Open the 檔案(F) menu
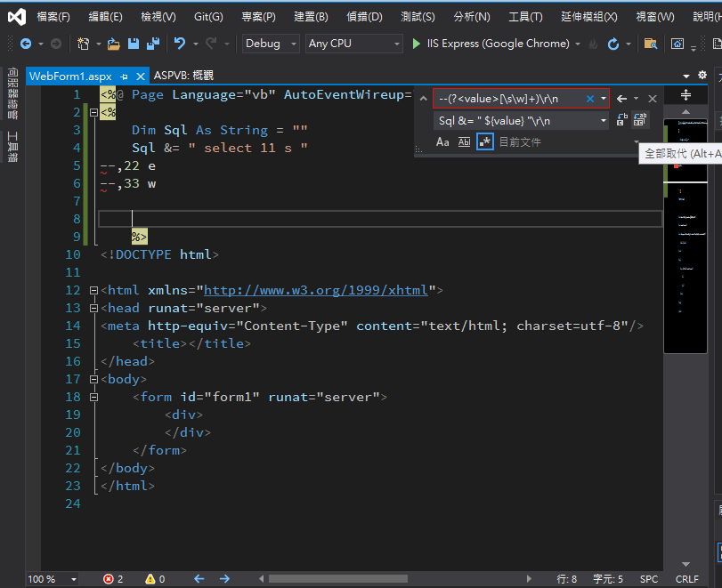 click(x=53, y=17)
